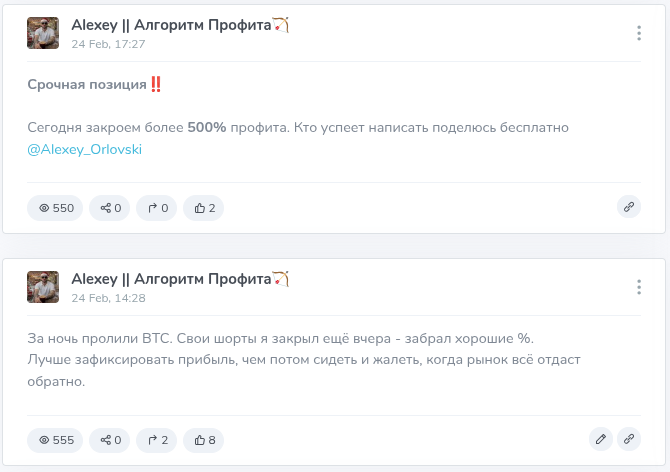Image resolution: width=670 pixels, height=472 pixels.
Task: Click the forwards counter on the 17:27 post
Action: pyautogui.click(x=157, y=208)
